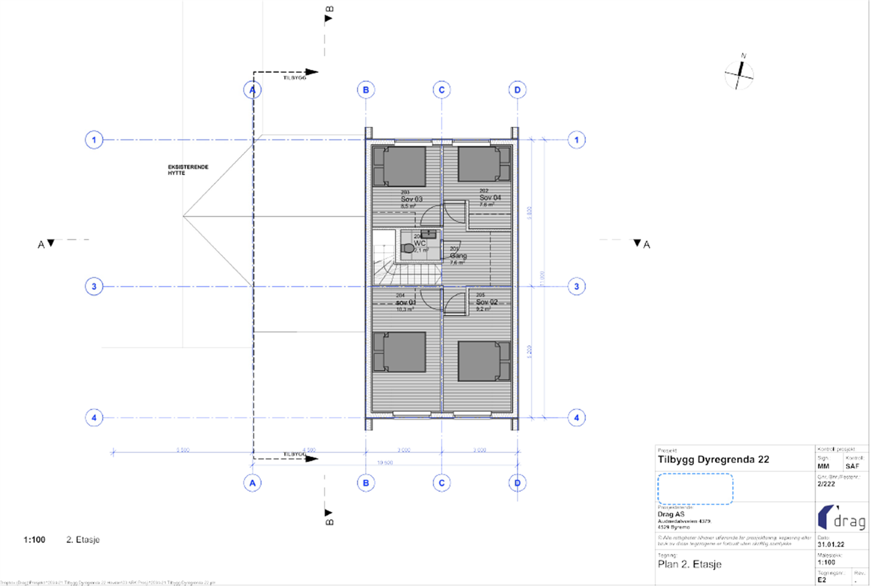The image size is (871, 588).
Task: Click the 'E2' drawing number
Action: (821, 580)
